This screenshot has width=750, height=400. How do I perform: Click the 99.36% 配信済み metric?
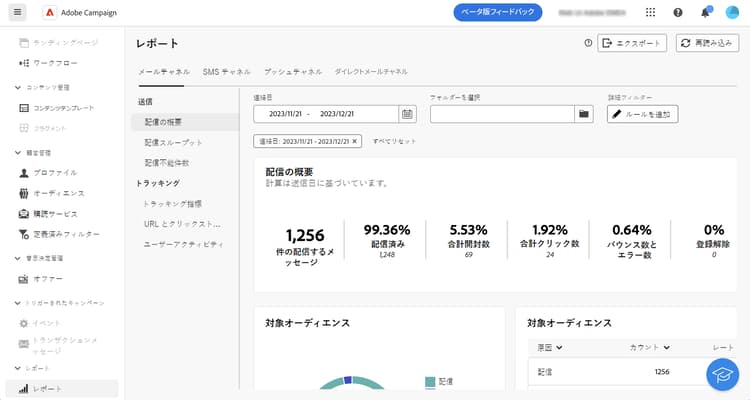click(387, 242)
